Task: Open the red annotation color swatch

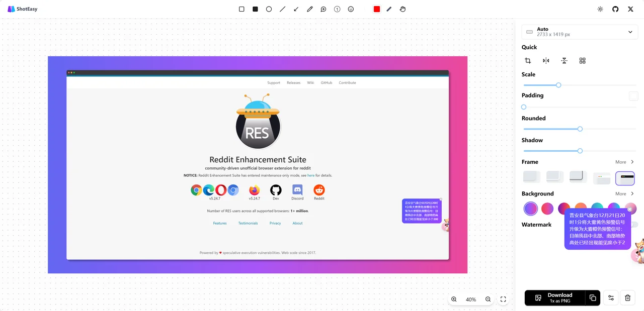Action: (x=377, y=9)
